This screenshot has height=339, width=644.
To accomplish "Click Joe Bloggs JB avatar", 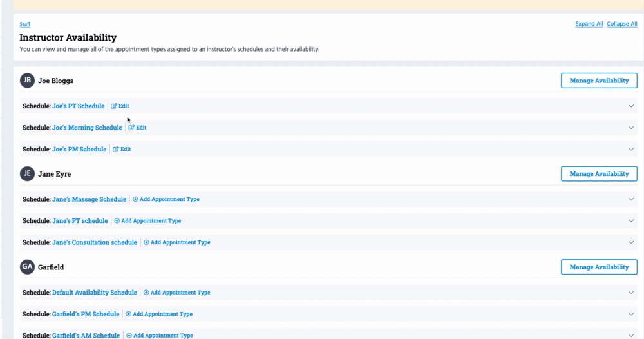I will tap(27, 81).
